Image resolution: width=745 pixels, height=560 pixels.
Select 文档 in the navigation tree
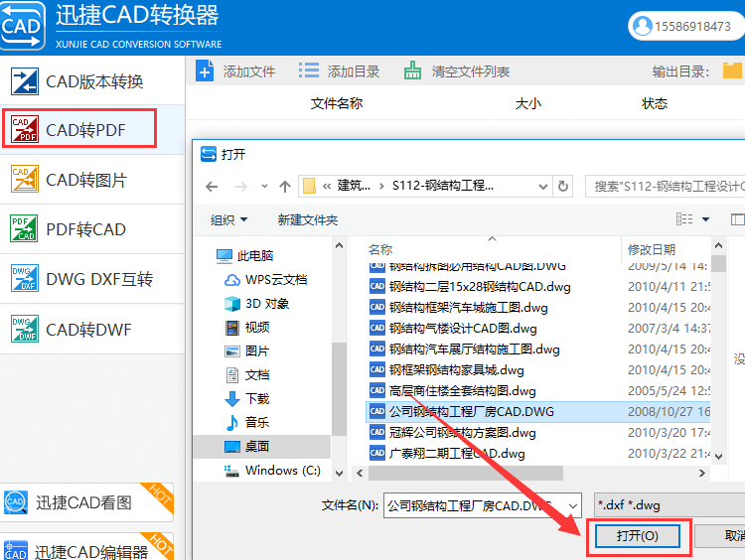click(x=247, y=374)
